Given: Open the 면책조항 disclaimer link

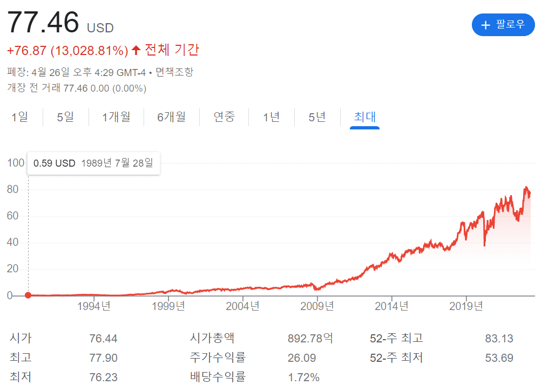Looking at the screenshot, I should pos(175,71).
